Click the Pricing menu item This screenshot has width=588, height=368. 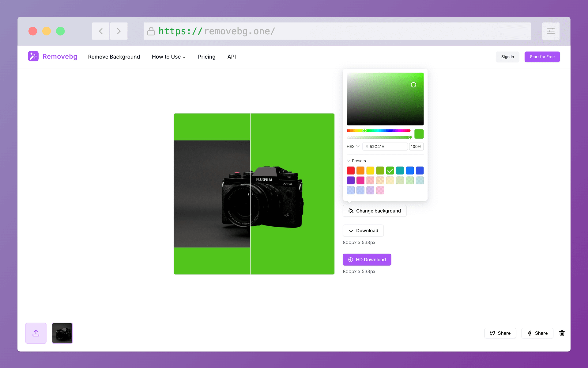(x=207, y=56)
